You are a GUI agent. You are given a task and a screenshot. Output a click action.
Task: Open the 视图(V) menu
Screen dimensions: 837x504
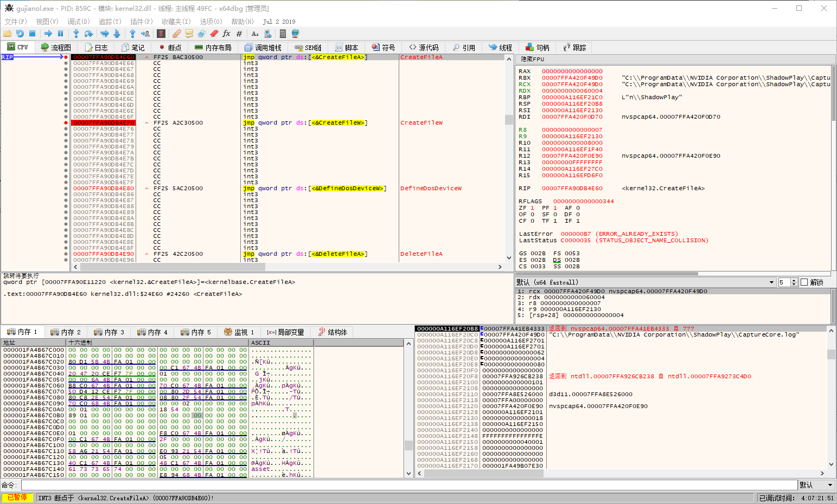point(47,22)
